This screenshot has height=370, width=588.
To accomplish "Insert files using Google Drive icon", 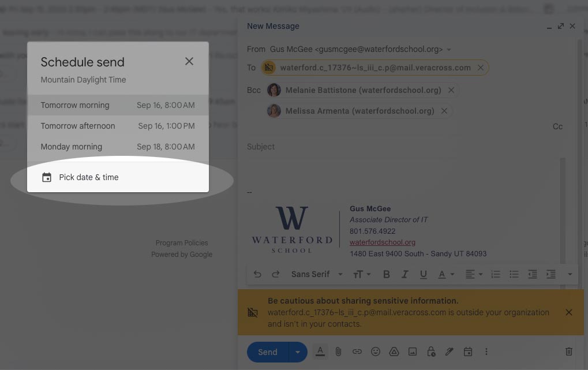I will pyautogui.click(x=394, y=352).
